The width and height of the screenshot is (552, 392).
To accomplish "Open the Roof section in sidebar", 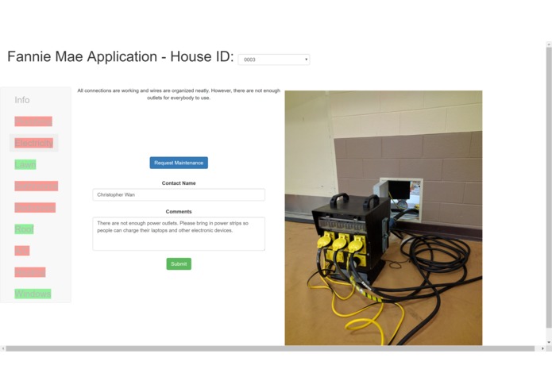I will 24,229.
